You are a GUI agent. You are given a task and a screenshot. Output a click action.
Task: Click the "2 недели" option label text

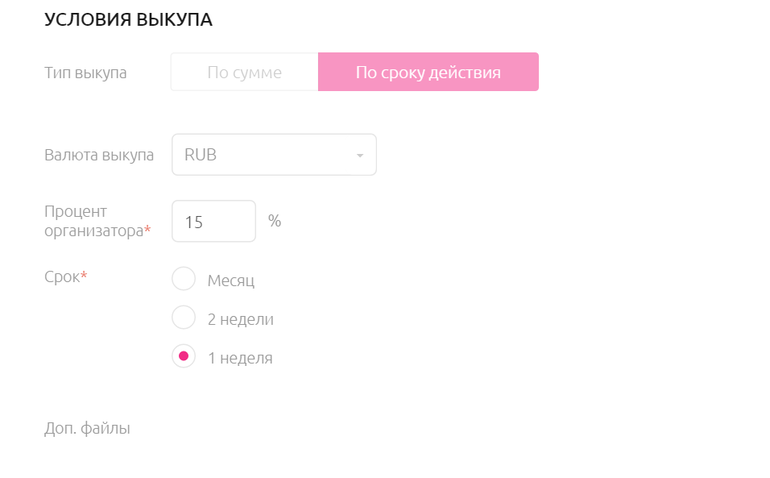pos(240,319)
